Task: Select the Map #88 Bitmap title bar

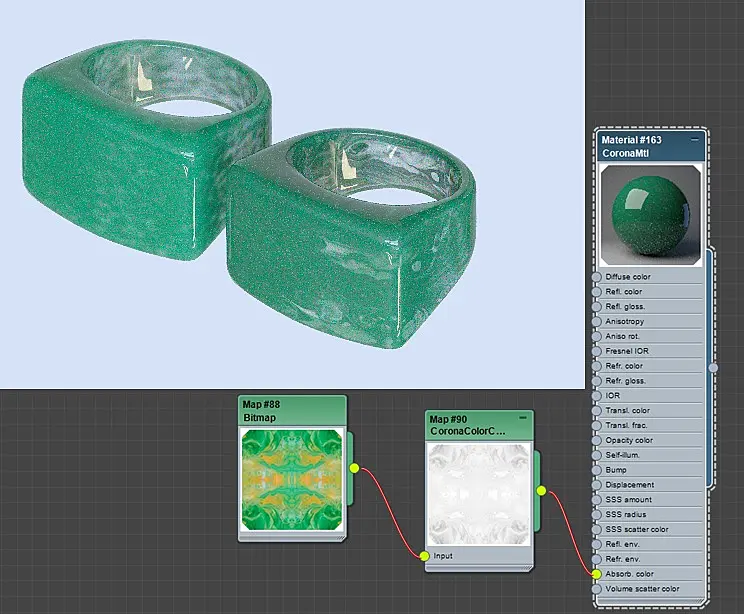Action: point(292,411)
